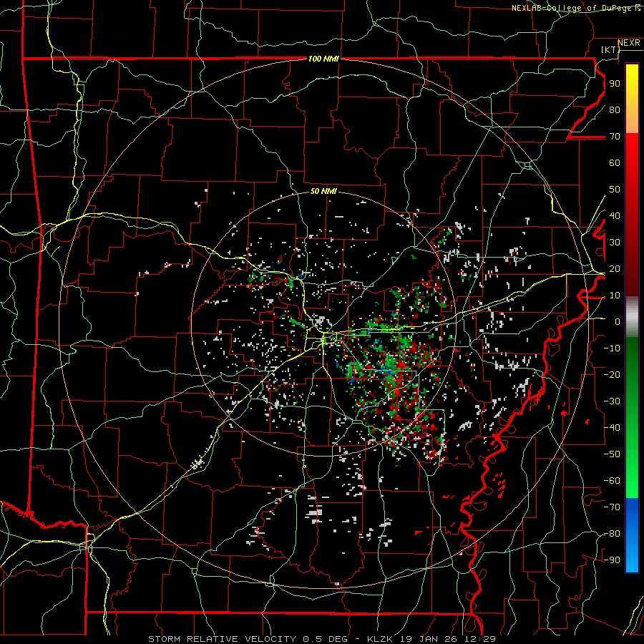The width and height of the screenshot is (644, 644).
Task: Click the -50 value on the velocity scale
Action: click(612, 454)
